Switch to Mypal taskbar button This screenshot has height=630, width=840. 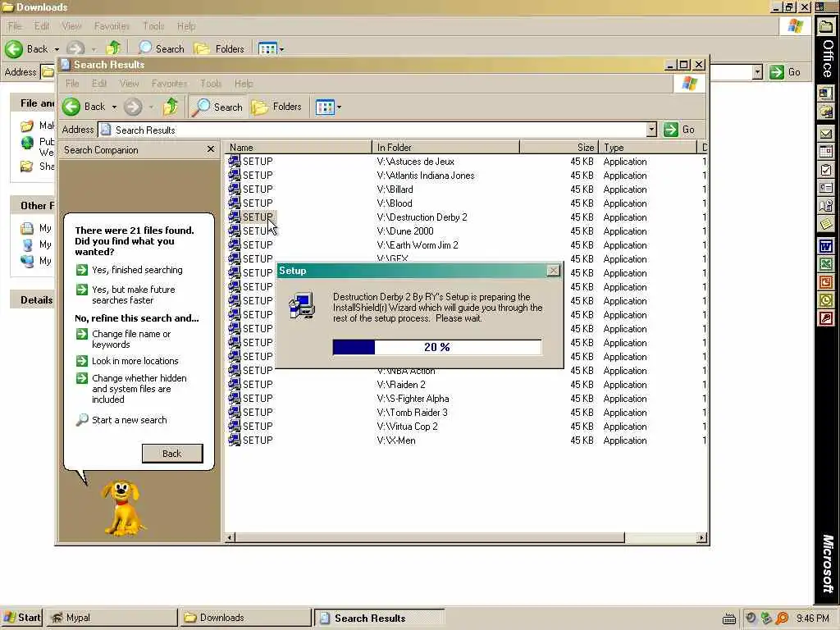tap(111, 618)
